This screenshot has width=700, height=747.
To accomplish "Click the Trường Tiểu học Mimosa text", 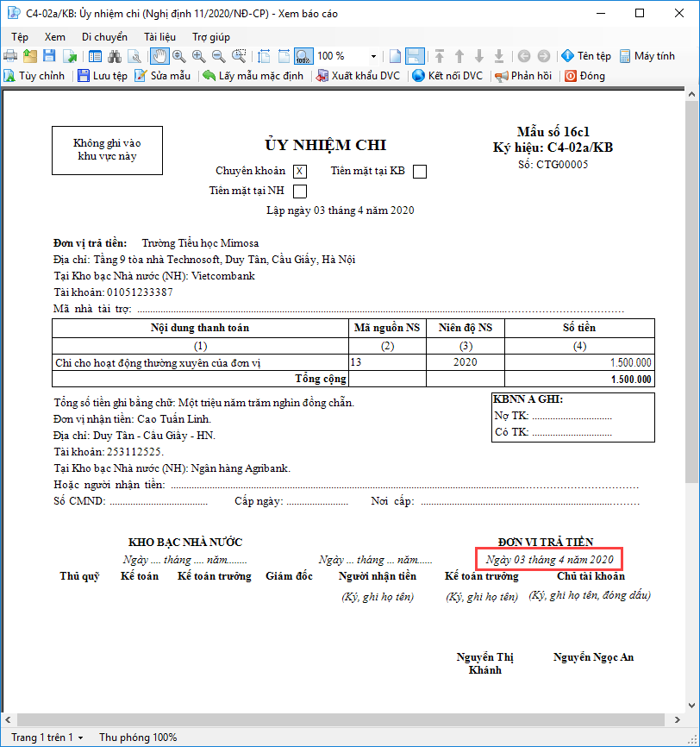I will pyautogui.click(x=201, y=243).
